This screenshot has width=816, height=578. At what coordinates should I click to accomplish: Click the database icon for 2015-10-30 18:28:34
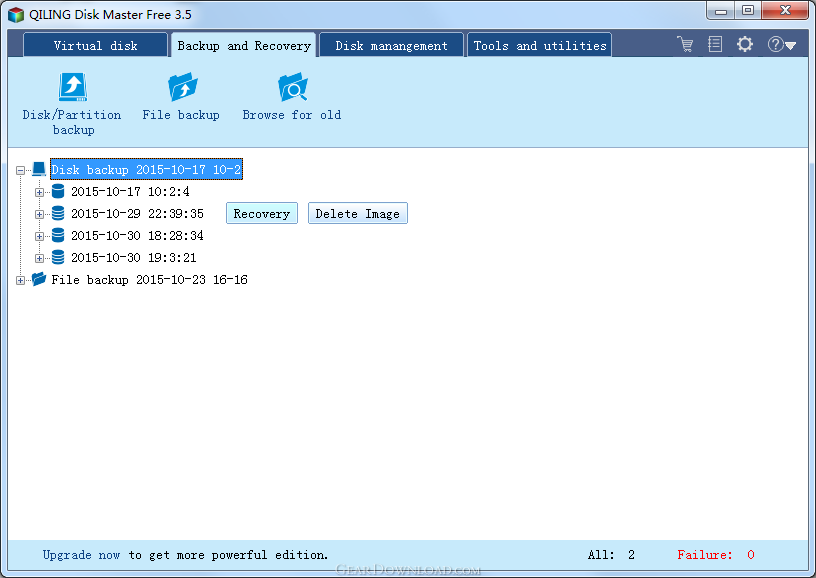pos(58,235)
